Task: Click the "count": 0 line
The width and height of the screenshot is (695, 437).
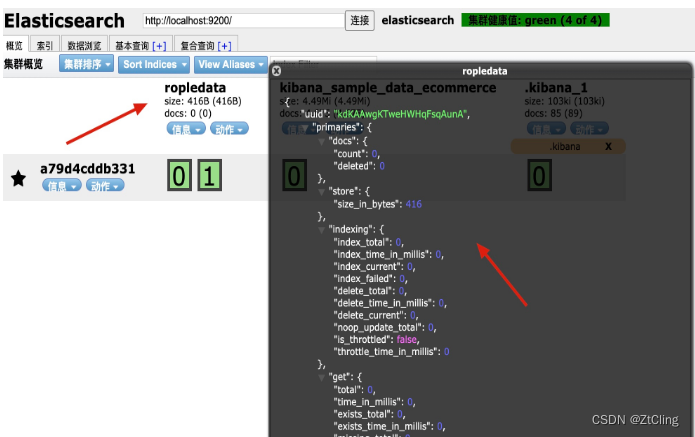Action: click(x=357, y=154)
